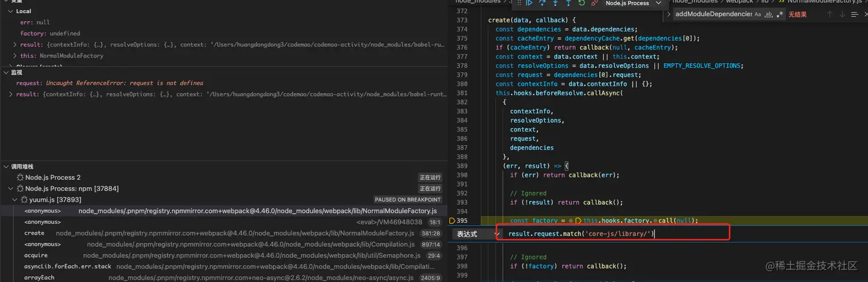
Task: Step into in debug toolbar
Action: click(x=555, y=3)
